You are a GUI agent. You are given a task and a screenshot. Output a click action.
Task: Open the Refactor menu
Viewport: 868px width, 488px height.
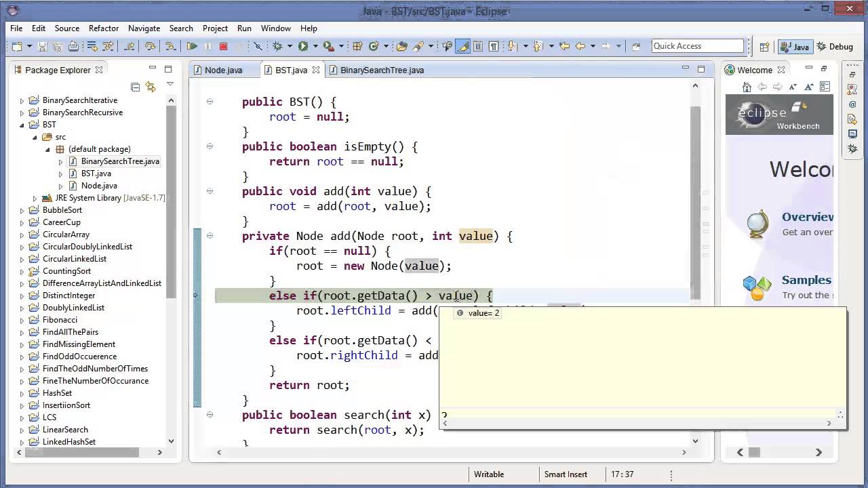pos(104,28)
